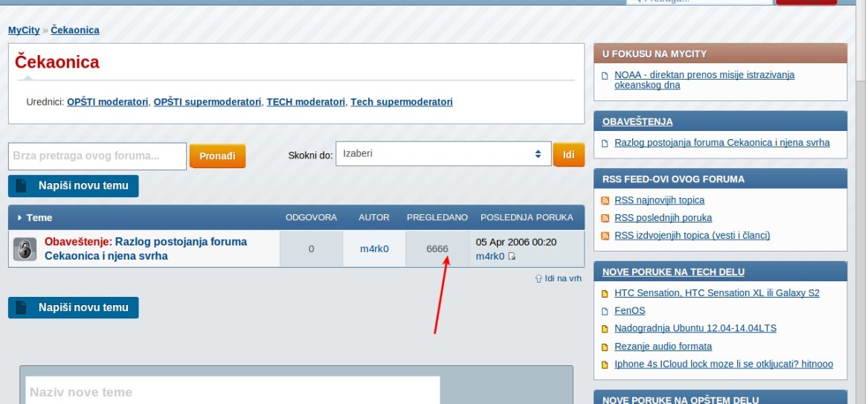Open TECH moderatori link
Screen dimensions: 868x404
(x=306, y=102)
